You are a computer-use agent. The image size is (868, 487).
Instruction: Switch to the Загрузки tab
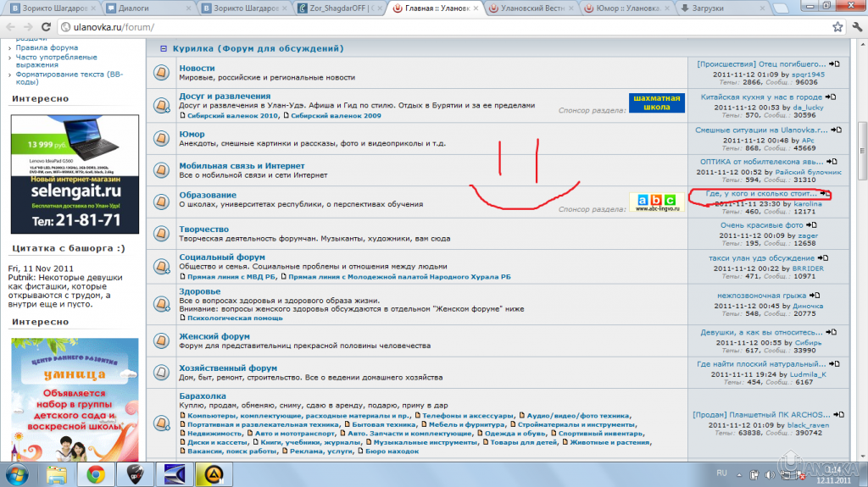[723, 8]
